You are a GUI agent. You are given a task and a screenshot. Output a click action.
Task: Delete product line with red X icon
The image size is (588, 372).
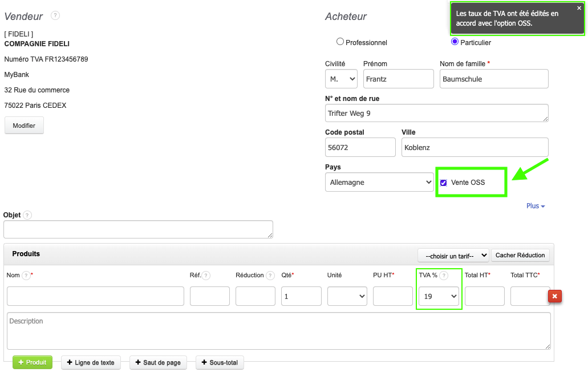pos(555,296)
